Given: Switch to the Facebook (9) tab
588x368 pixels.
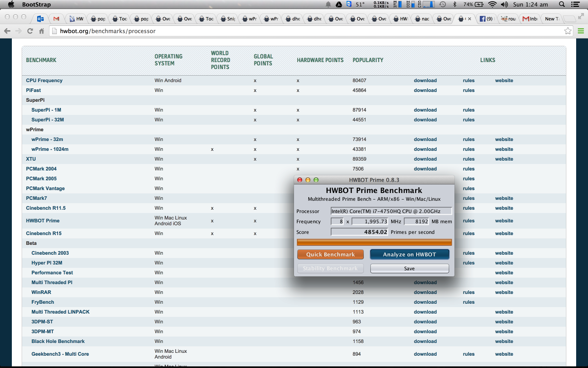Looking at the screenshot, I should 486,19.
